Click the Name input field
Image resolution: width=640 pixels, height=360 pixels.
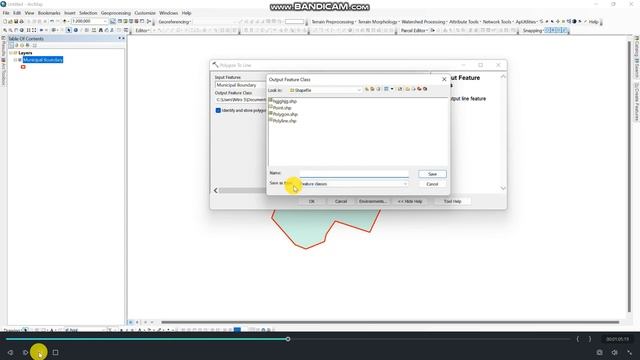pyautogui.click(x=354, y=174)
